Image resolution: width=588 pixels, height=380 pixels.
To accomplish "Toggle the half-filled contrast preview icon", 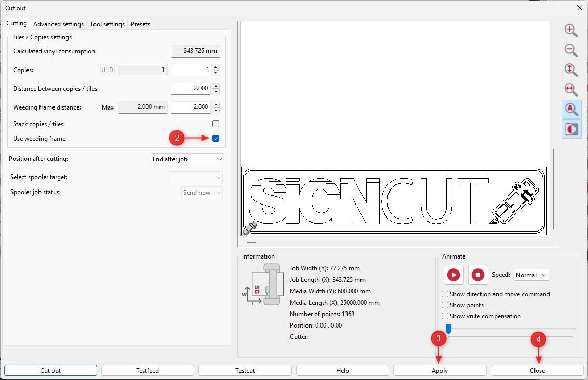I will pyautogui.click(x=571, y=129).
